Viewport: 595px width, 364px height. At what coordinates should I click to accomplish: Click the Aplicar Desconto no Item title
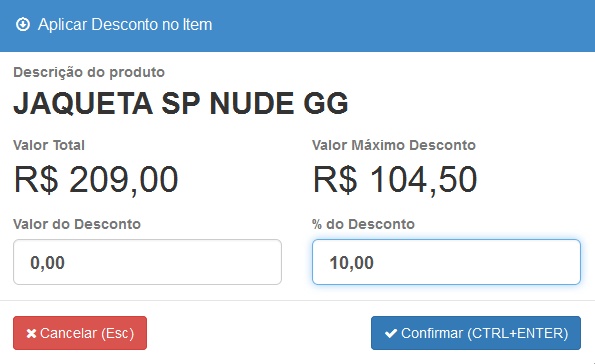[125, 25]
